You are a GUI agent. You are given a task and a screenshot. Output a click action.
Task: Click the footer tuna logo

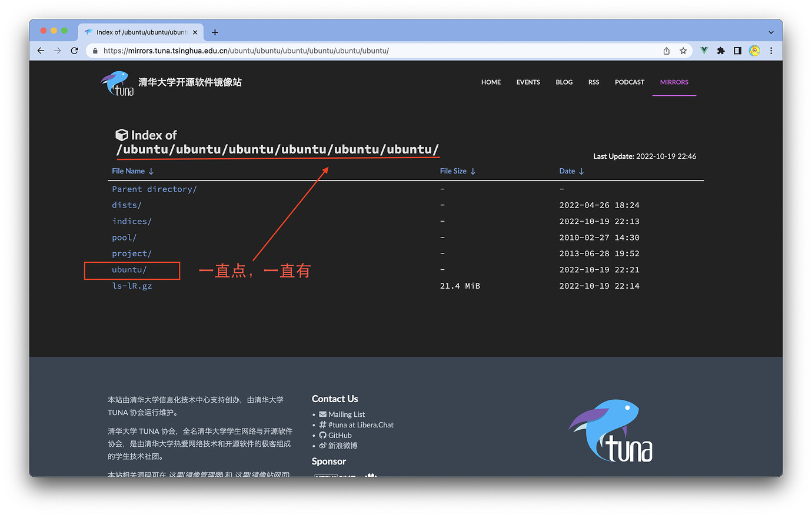click(611, 431)
